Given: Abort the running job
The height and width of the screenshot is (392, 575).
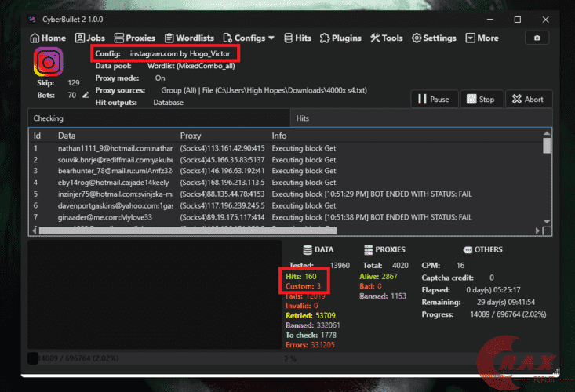Looking at the screenshot, I should pyautogui.click(x=529, y=100).
